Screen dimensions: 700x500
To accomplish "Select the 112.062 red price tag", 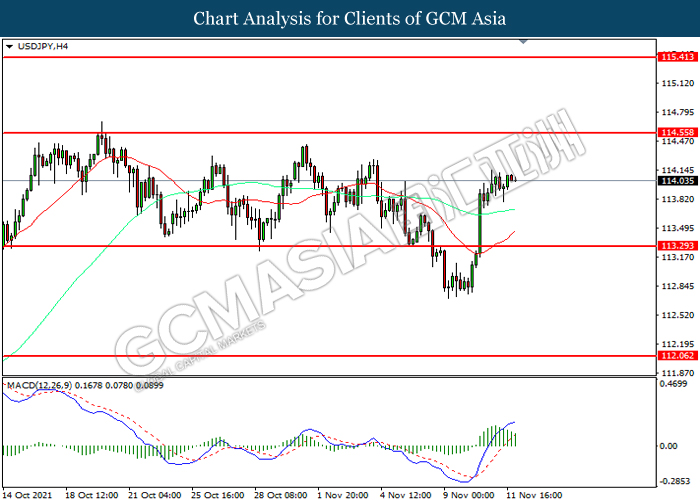I will pyautogui.click(x=677, y=356).
